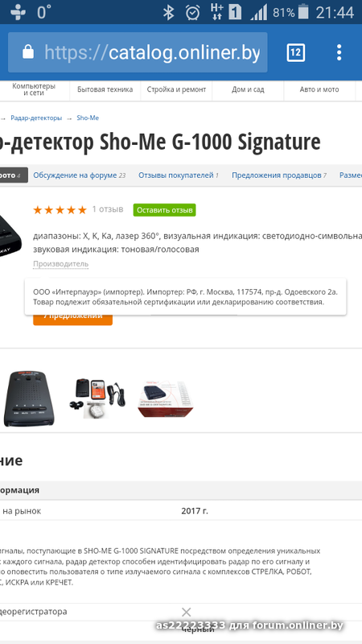Open the browser tab switcher showing 12

pos(295,52)
